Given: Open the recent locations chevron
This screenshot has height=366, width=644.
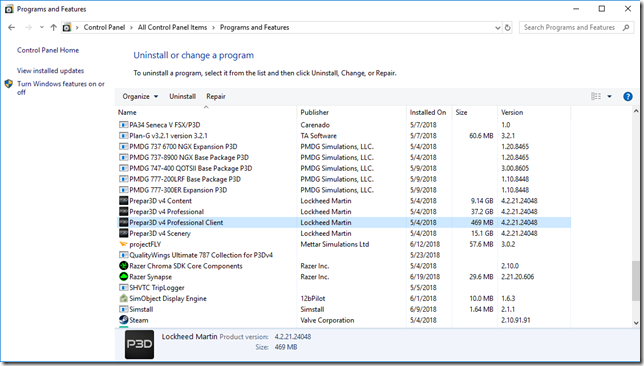Looking at the screenshot, I should tap(41, 28).
